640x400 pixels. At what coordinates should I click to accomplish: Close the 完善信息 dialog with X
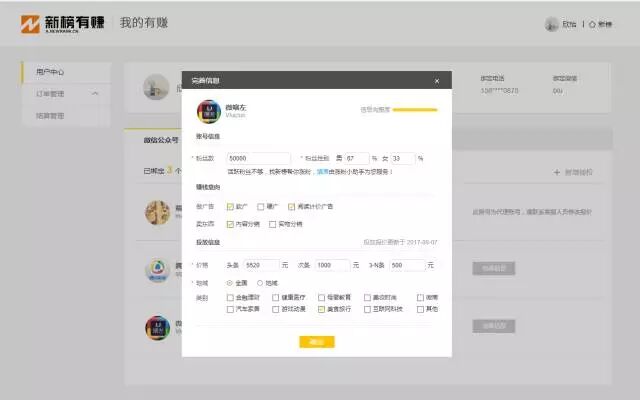pos(436,80)
